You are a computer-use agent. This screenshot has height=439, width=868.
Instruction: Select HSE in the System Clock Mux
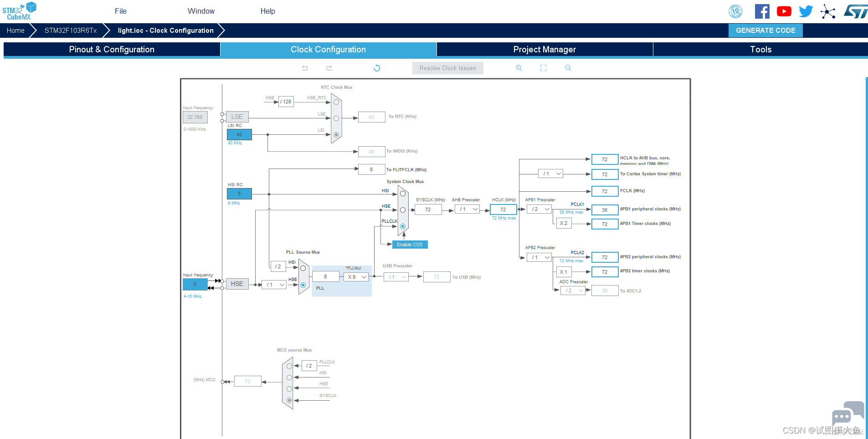coord(403,210)
